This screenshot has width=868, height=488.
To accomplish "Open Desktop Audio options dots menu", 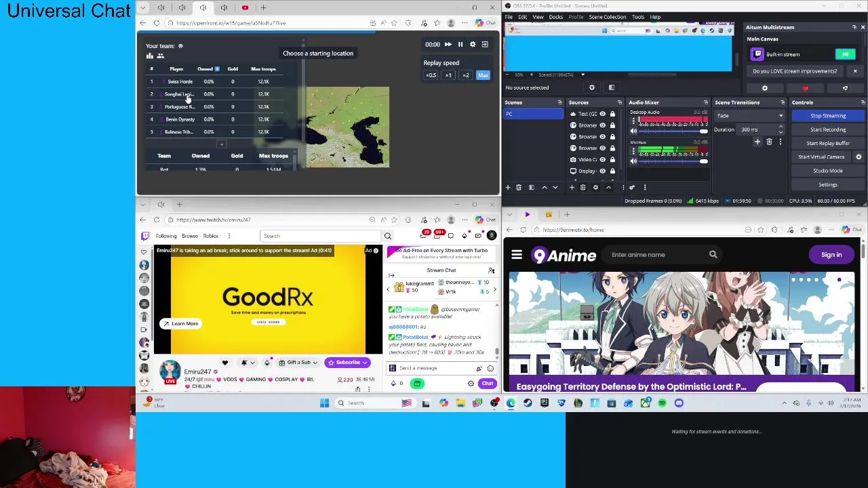I will point(633,121).
